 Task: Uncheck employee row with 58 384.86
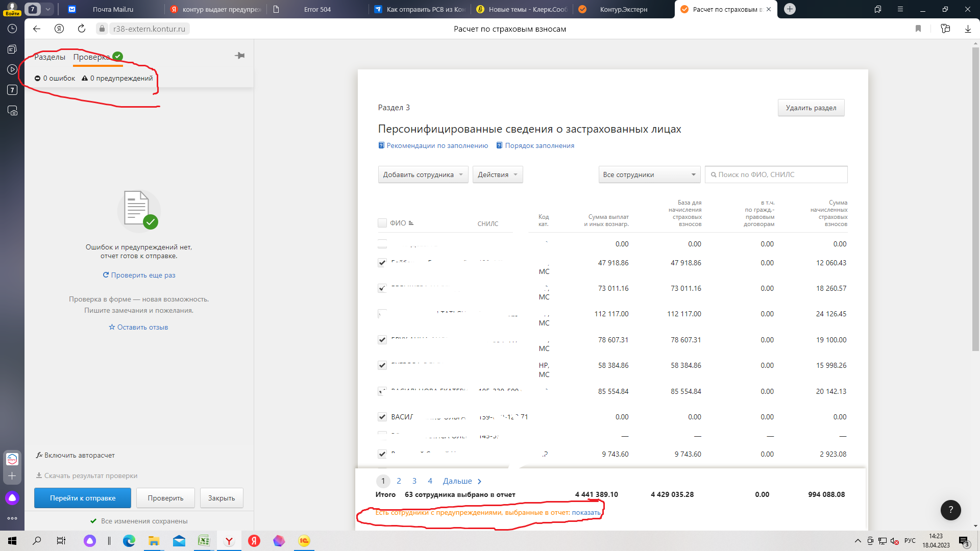pyautogui.click(x=382, y=365)
